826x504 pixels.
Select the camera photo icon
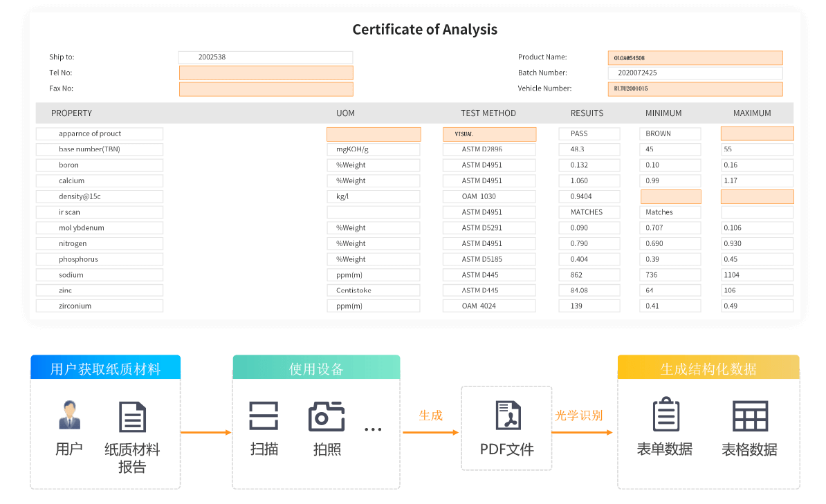click(x=327, y=416)
